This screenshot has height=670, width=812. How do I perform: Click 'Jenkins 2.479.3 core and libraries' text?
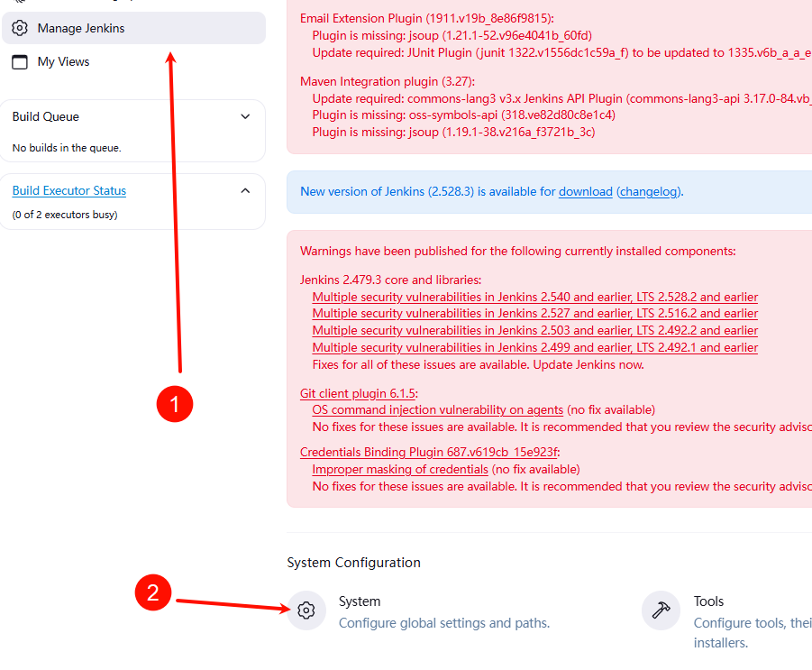390,280
